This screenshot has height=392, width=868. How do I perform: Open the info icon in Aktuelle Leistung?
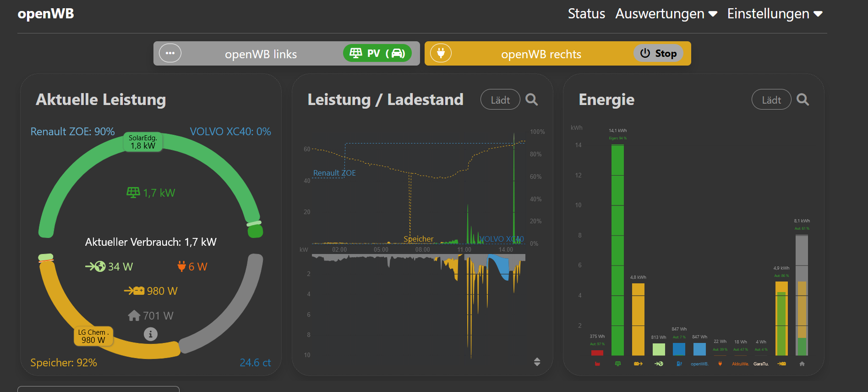click(151, 334)
